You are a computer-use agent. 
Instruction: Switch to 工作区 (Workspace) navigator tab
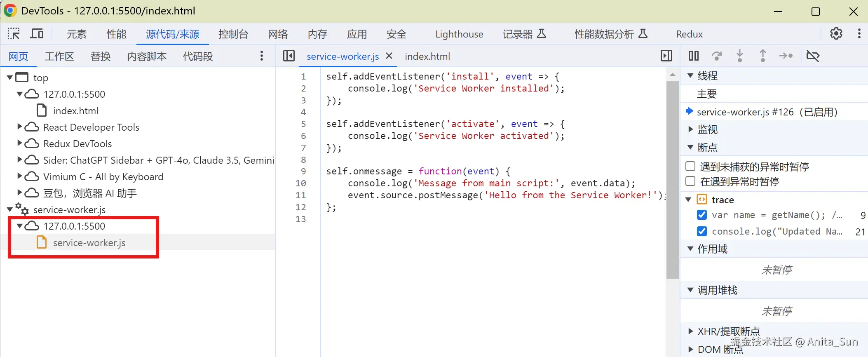(59, 56)
